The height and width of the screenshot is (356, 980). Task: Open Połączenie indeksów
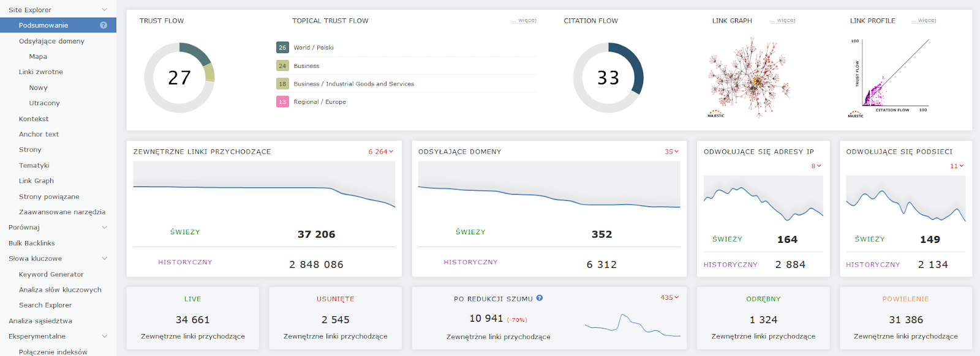[x=53, y=352]
